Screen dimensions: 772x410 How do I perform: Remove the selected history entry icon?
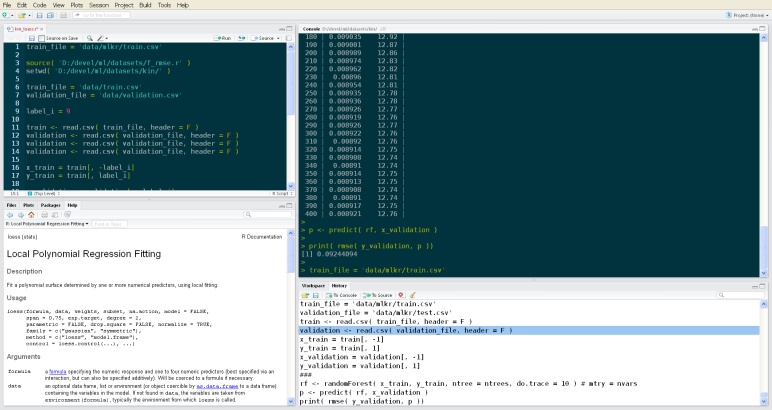[401, 295]
